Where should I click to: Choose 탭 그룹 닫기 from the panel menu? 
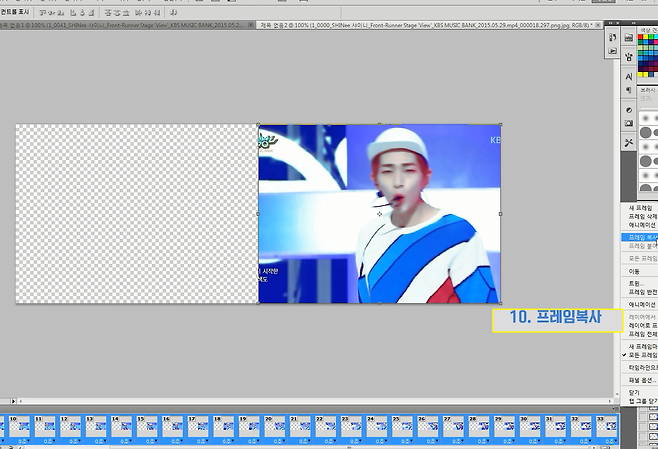point(642,401)
